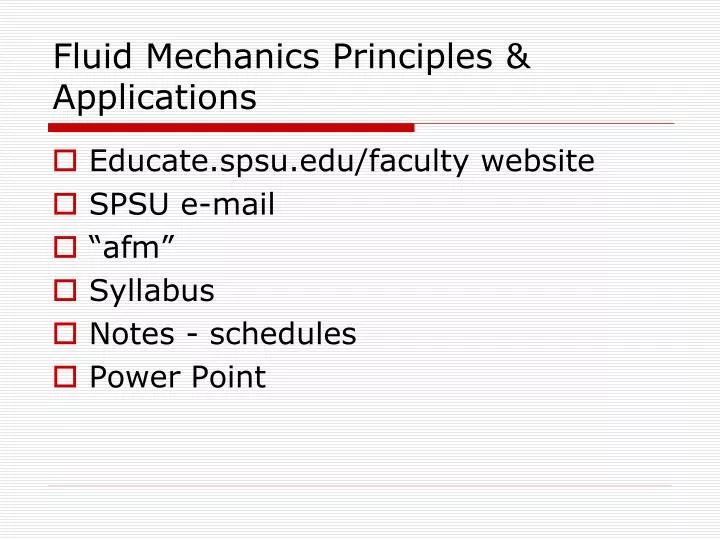Select the red square bullet beside Power Point
This screenshot has height=540, width=720.
tap(65, 377)
